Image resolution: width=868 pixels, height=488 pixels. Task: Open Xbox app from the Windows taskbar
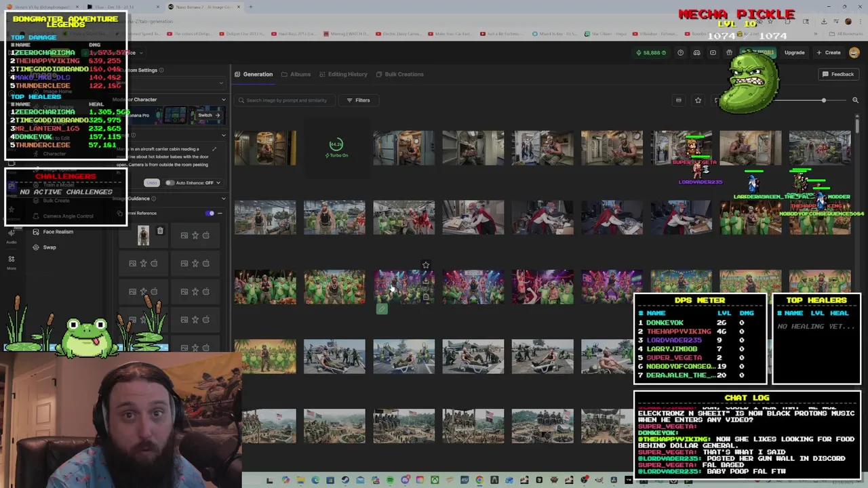pos(435,481)
